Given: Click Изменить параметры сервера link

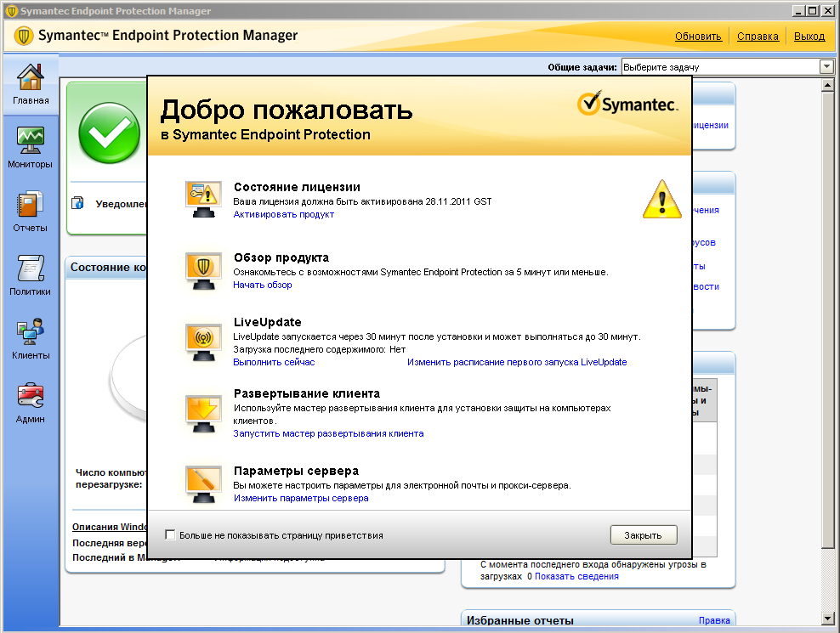Looking at the screenshot, I should tap(301, 498).
